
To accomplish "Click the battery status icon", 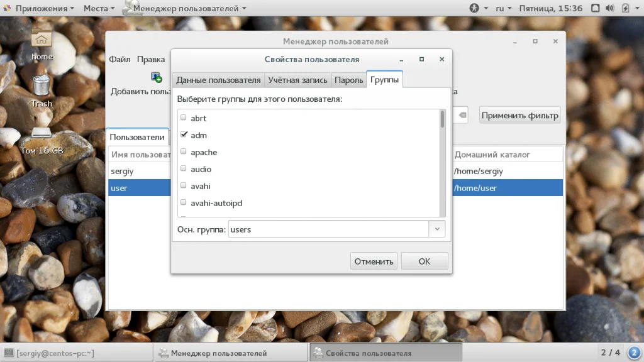I will coord(625,8).
